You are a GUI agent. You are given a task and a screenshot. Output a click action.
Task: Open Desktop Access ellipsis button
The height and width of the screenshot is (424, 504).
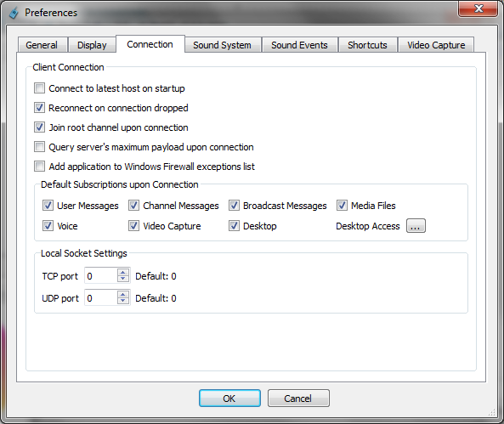pyautogui.click(x=416, y=226)
